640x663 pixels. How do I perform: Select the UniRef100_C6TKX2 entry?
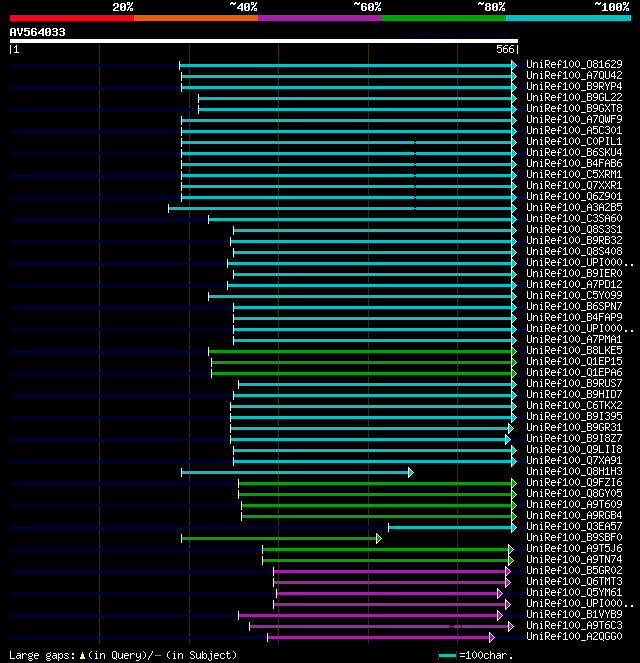coord(574,405)
